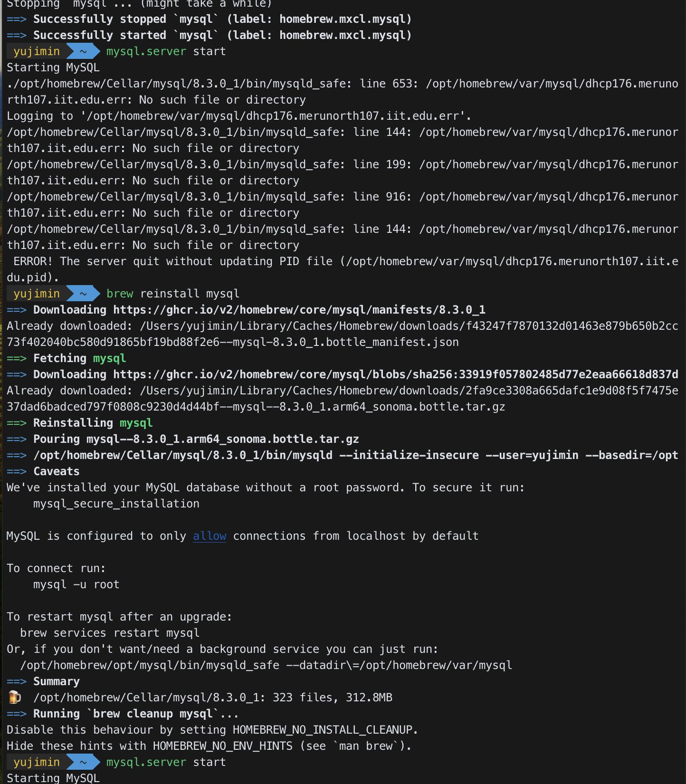686x784 pixels.
Task: Click the ghcr.io blobs sha256 download URL
Action: pos(396,374)
